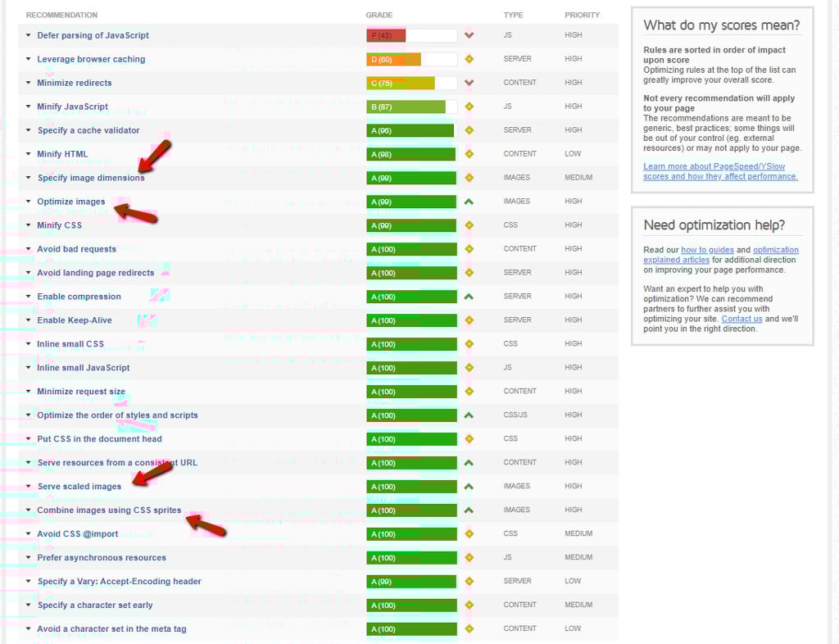Click the yellow diamond icon next to Leverage browser caching

coord(469,59)
